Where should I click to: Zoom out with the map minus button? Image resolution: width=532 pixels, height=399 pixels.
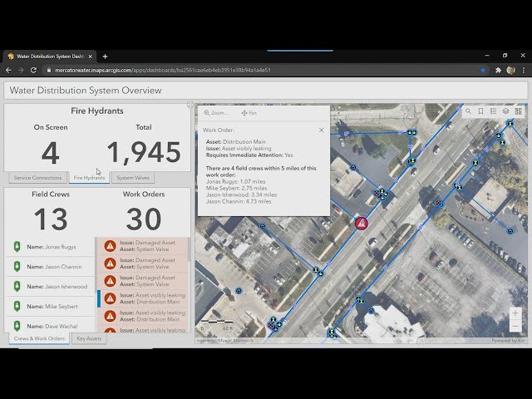(515, 326)
